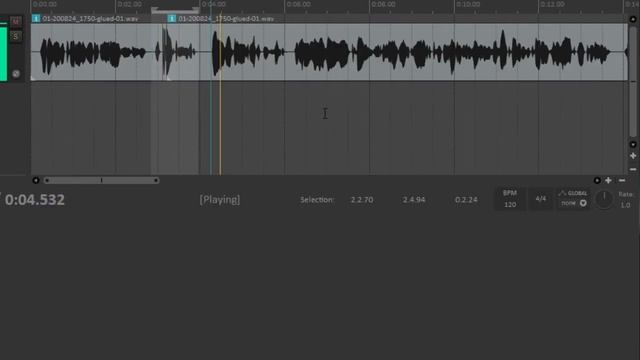Viewport: 640px width, 360px height.
Task: Solo the track with the S button
Action: 16,36
